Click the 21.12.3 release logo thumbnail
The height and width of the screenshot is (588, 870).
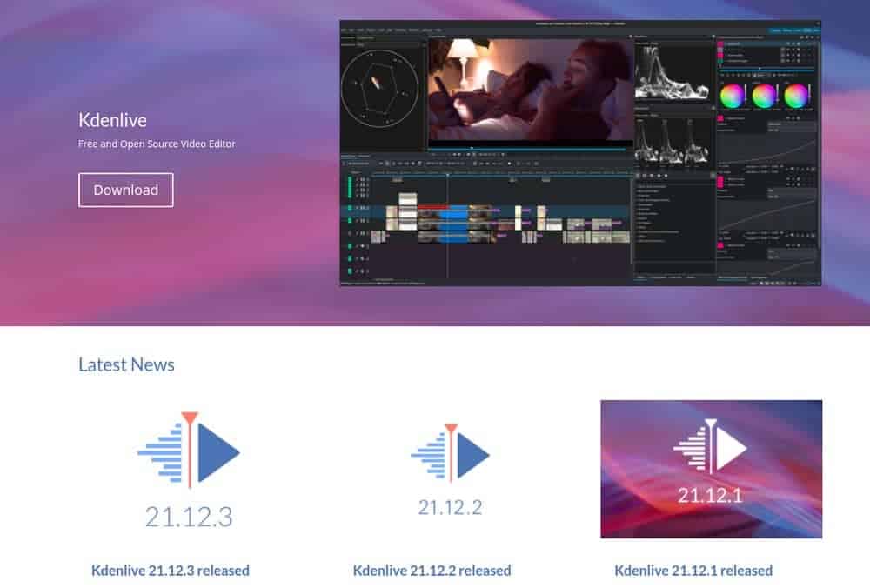coord(189,470)
